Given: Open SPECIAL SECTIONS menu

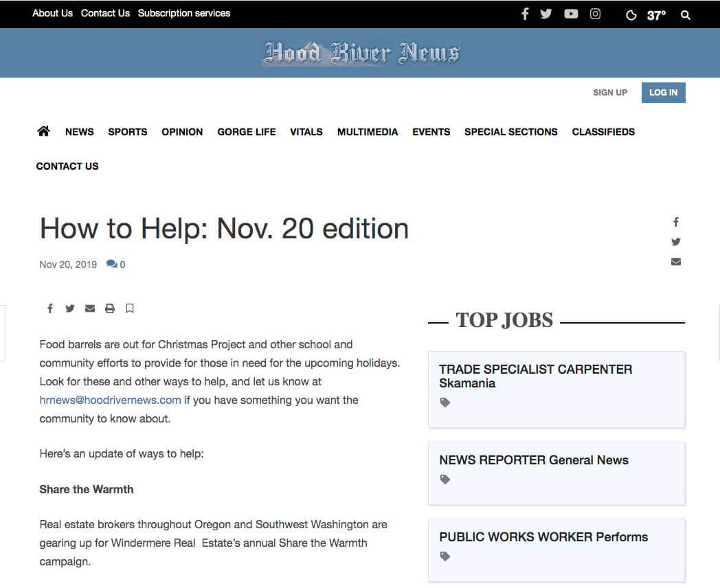Looking at the screenshot, I should point(510,132).
